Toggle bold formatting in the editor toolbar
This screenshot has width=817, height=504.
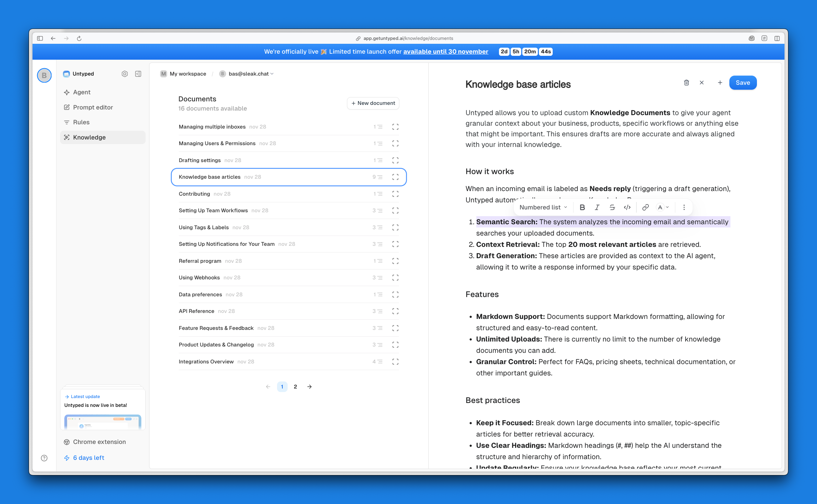pos(582,207)
